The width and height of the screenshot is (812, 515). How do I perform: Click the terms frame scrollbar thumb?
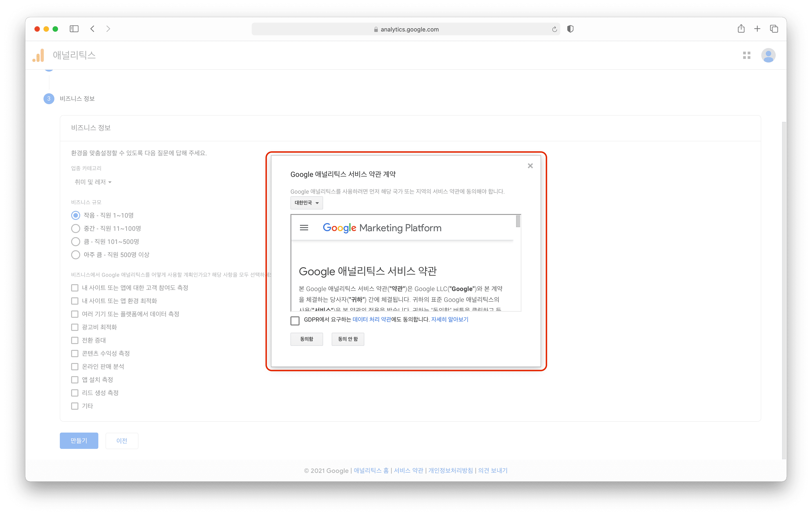[518, 221]
